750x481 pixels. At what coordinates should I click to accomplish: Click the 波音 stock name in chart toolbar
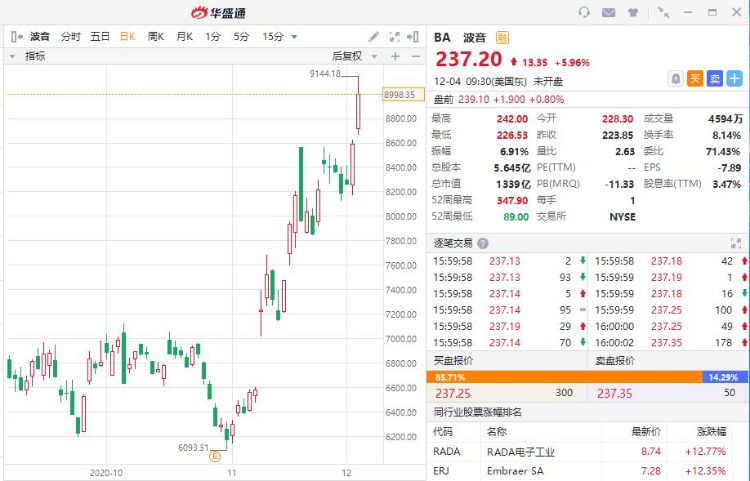40,36
